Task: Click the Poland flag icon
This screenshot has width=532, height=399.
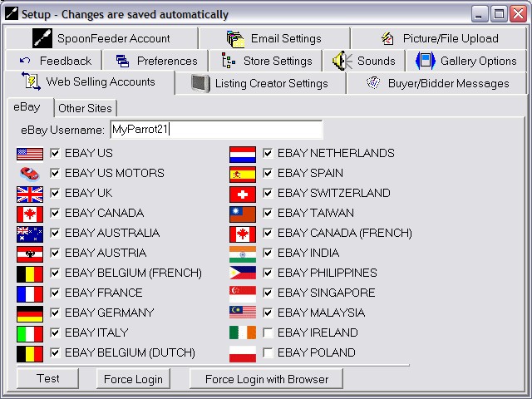Action: [x=243, y=354]
